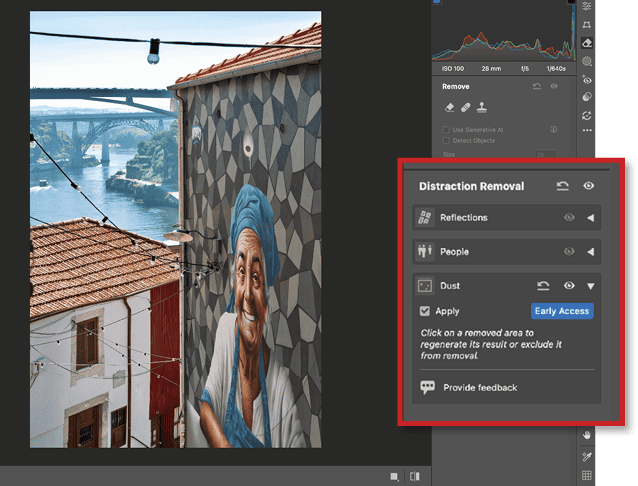Toggle Distraction Removal visibility eye
The width and height of the screenshot is (638, 486).
click(x=589, y=186)
